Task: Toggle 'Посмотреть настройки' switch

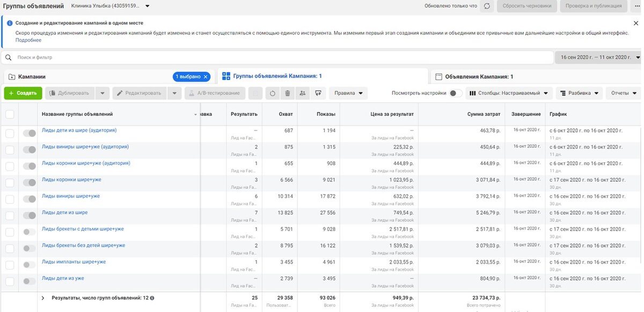Action: point(456,93)
